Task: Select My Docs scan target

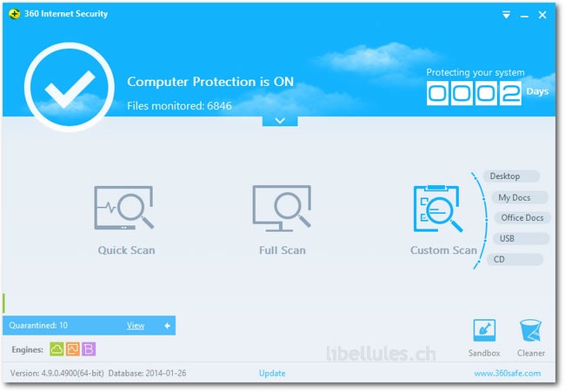Action: (x=519, y=197)
